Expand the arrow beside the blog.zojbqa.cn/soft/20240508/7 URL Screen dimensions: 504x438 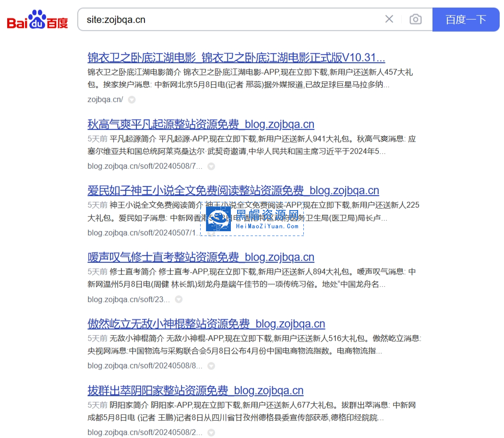point(211,166)
